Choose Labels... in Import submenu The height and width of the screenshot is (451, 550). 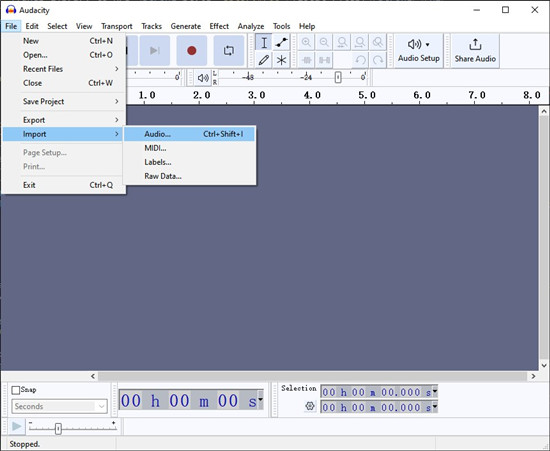pos(189,162)
